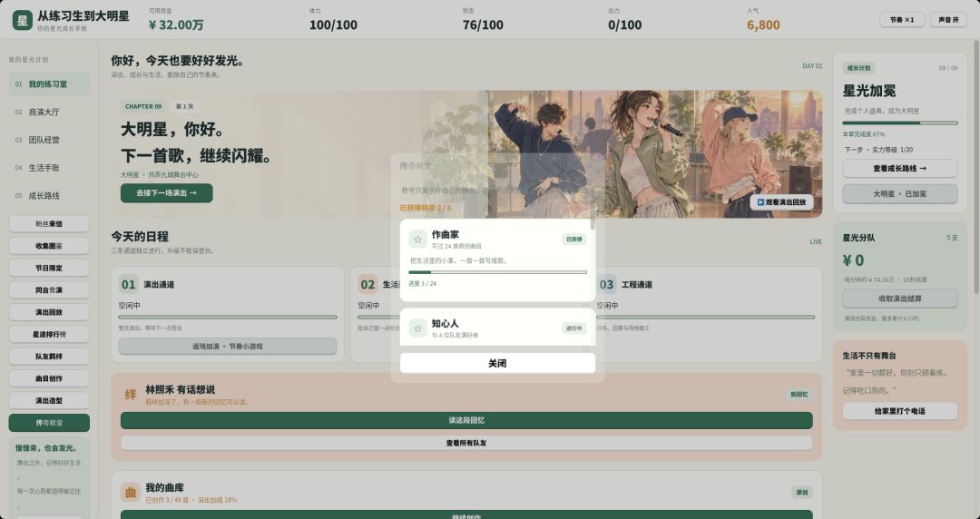
Task: Click the DAY 01 label
Action: (812, 65)
